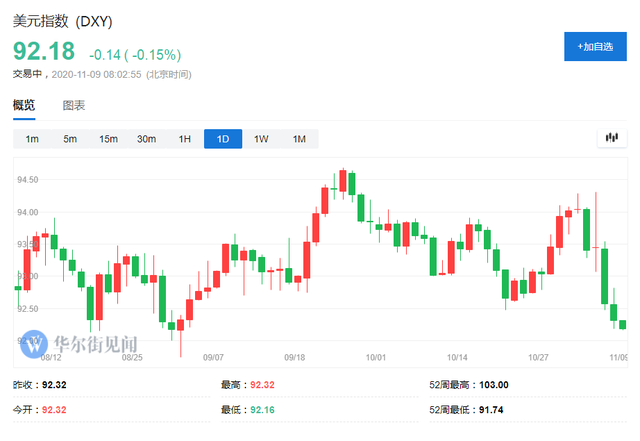Click the 94.50 y-axis label

tap(27, 180)
